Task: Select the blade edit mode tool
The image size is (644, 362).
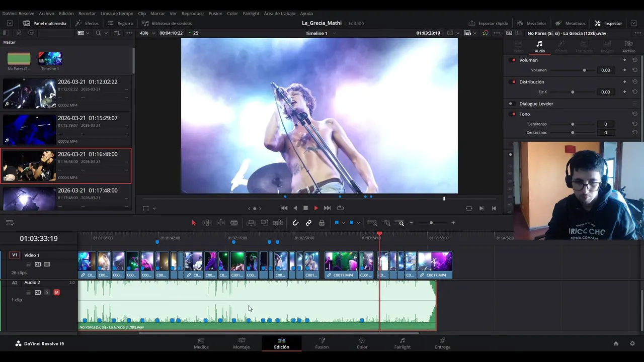Action: (x=234, y=223)
